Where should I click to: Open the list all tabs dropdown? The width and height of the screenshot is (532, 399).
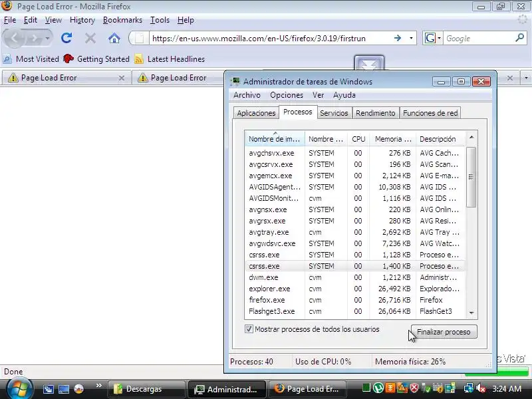(526, 78)
